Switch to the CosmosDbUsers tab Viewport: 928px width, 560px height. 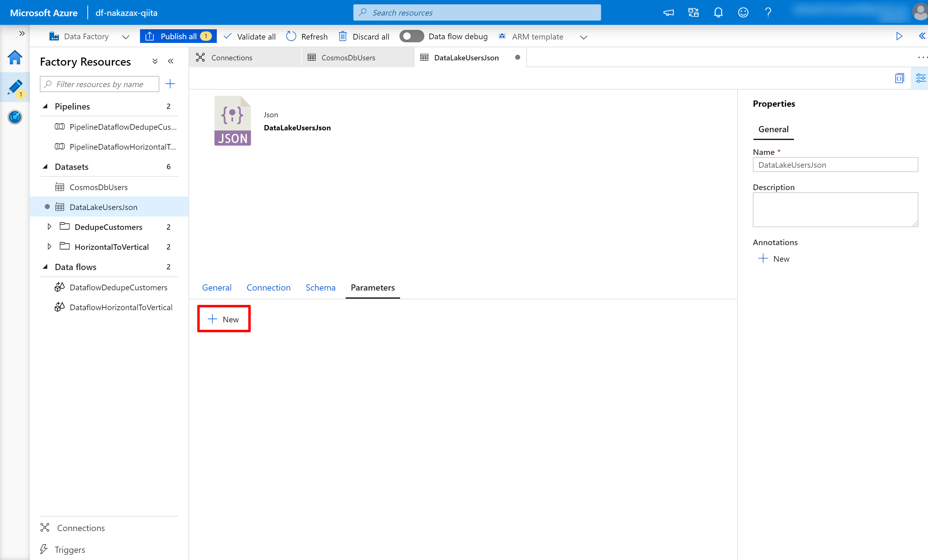[x=358, y=58]
